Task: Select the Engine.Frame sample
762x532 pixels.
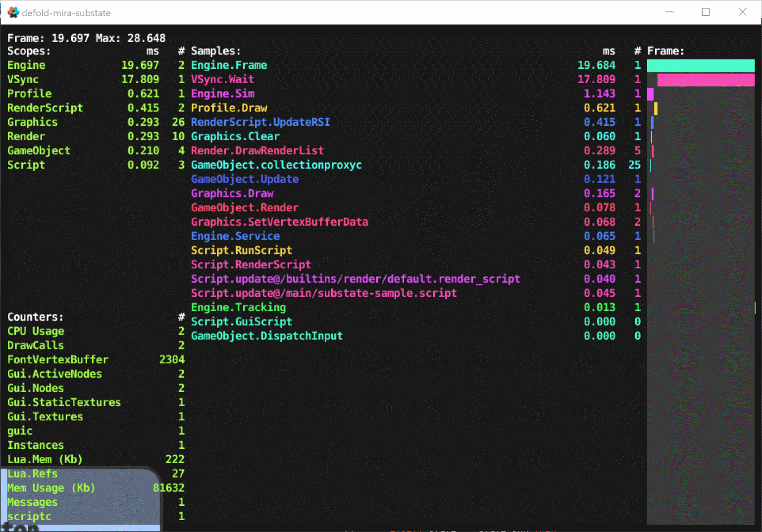Action: [x=229, y=65]
